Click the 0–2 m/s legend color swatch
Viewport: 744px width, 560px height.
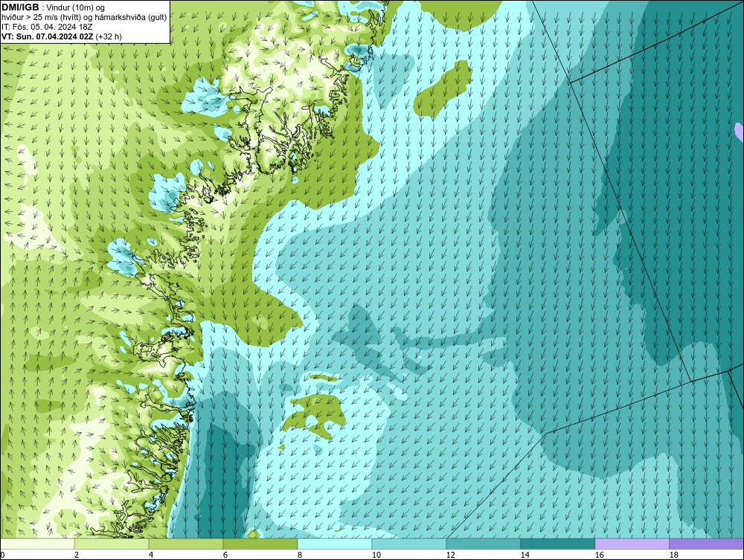37,544
